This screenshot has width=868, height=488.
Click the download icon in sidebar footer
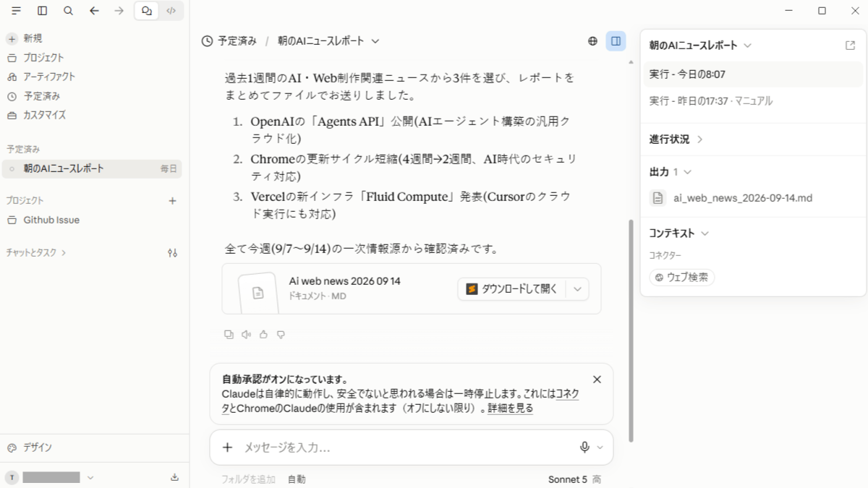174,477
